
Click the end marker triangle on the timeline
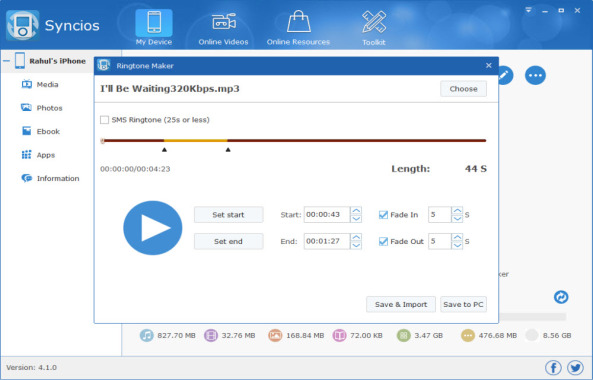228,150
